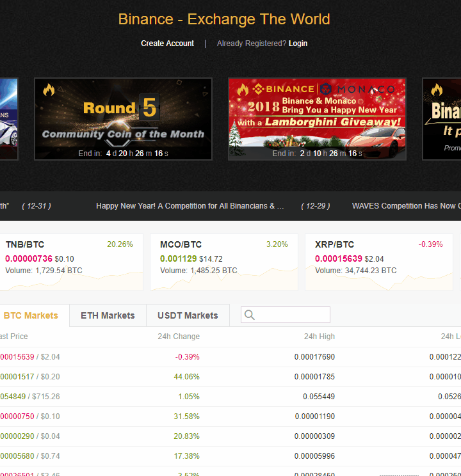Click the magnifier search icon
This screenshot has height=476, width=461.
coord(250,315)
